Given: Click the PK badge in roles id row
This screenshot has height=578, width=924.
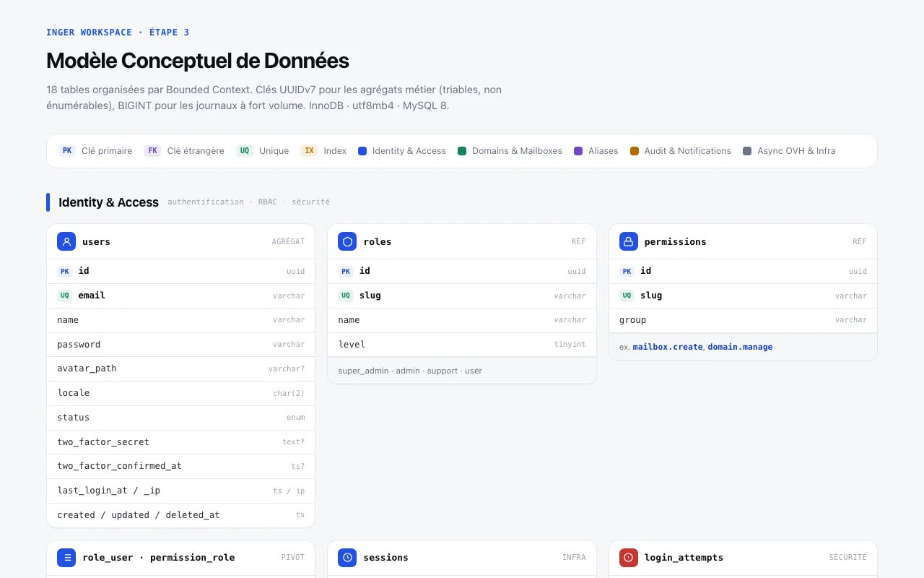Looking at the screenshot, I should point(346,271).
